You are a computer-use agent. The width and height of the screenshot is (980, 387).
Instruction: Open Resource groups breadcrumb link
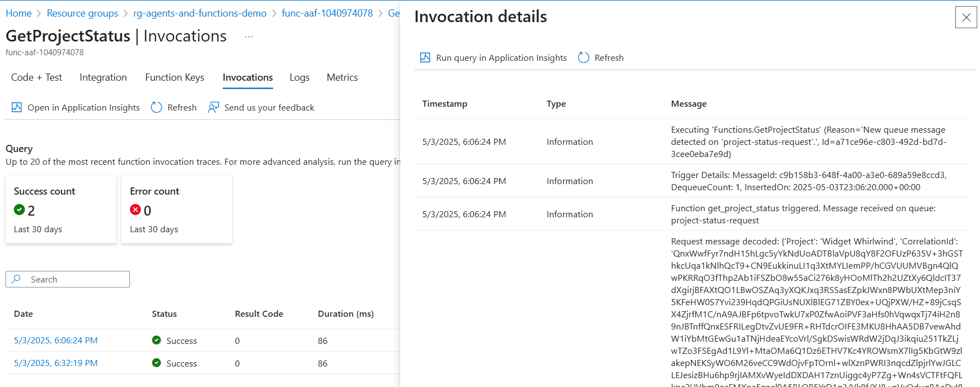[82, 13]
